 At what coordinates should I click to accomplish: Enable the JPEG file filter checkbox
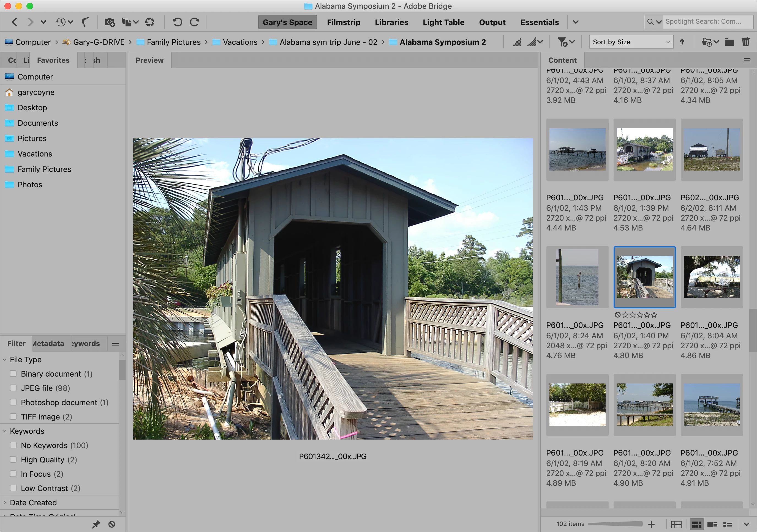13,388
